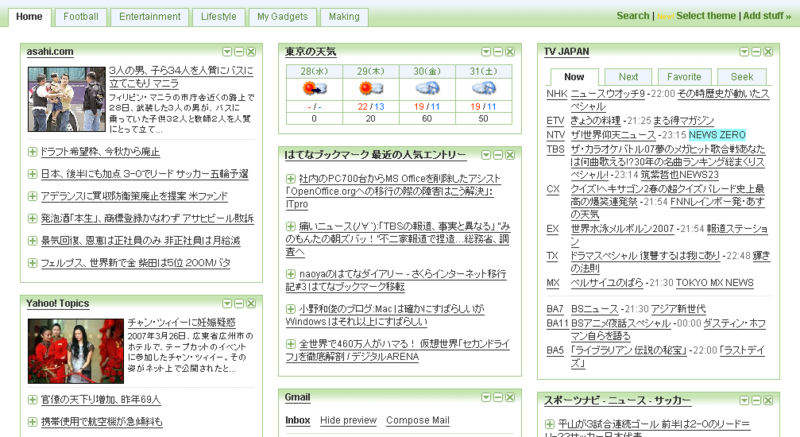Image resolution: width=800 pixels, height=437 pixels.
Task: Open the チャン・ツィイーに妊娠疑惑 headline
Action: click(x=182, y=322)
